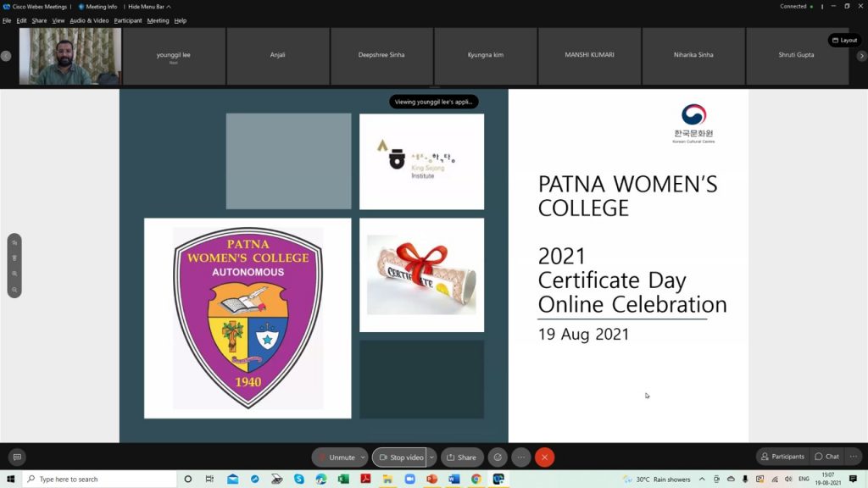Image resolution: width=868 pixels, height=488 pixels.
Task: Toggle the Participants panel
Action: click(x=782, y=457)
